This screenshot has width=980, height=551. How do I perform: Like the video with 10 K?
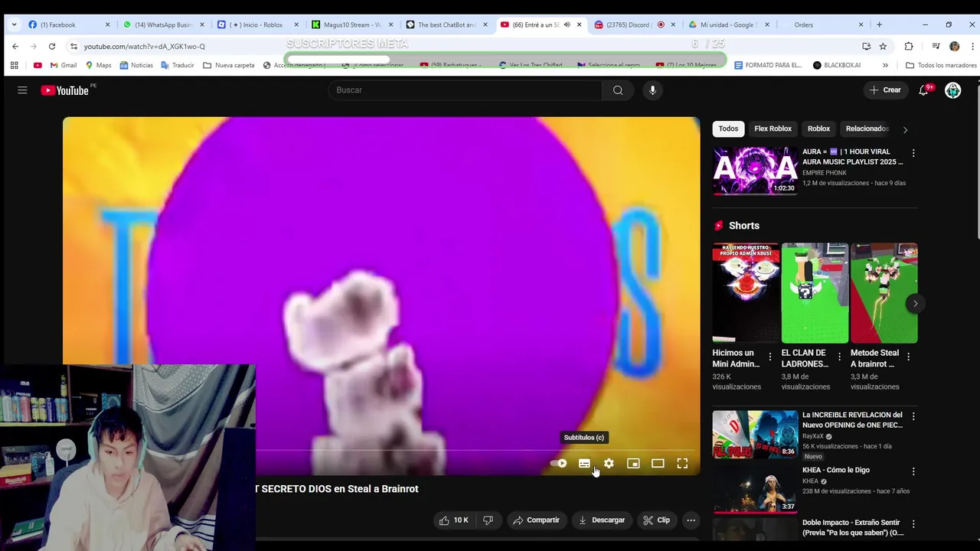point(453,520)
